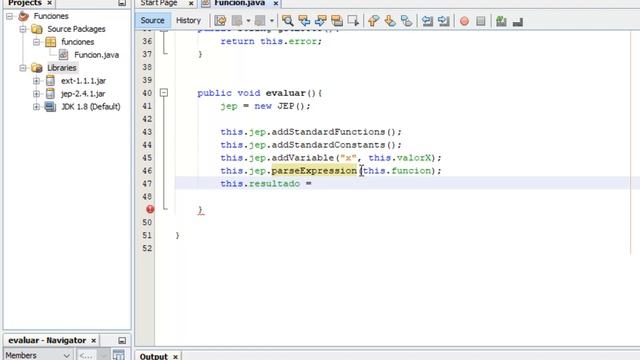Open dropdown arrow beside back navigation icon

pyautogui.click(x=248, y=20)
